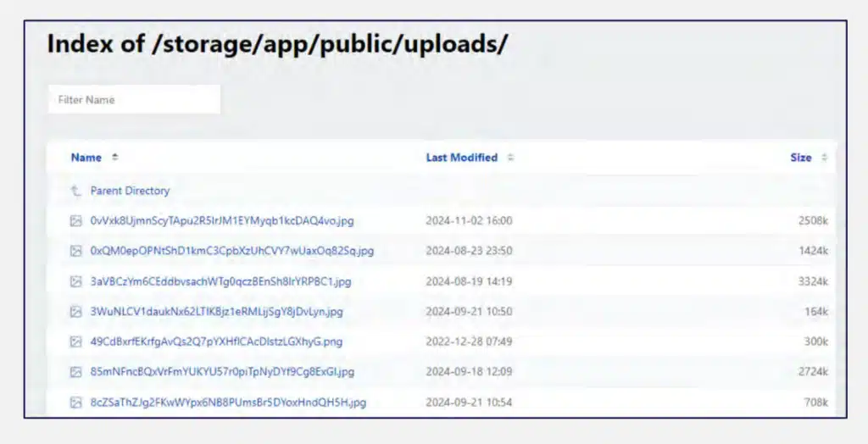Click the size value 3324k

[x=813, y=281]
